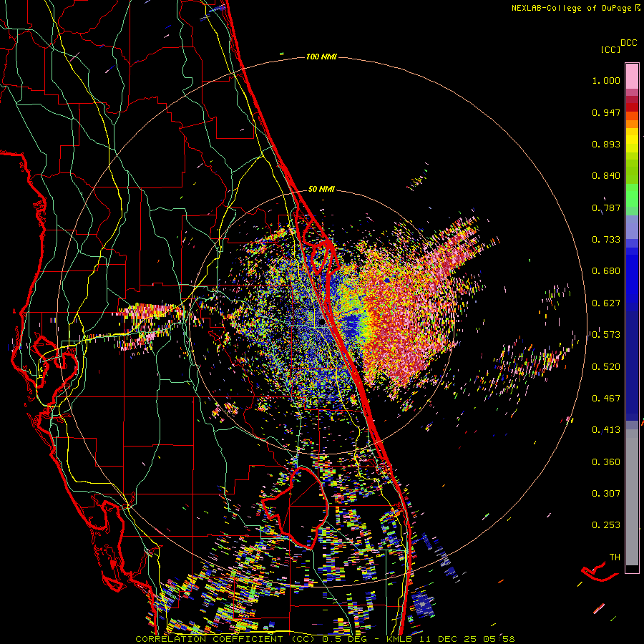Click the Correlation Coefficient caption at the bottom
This screenshot has width=644, height=644.
tap(325, 639)
